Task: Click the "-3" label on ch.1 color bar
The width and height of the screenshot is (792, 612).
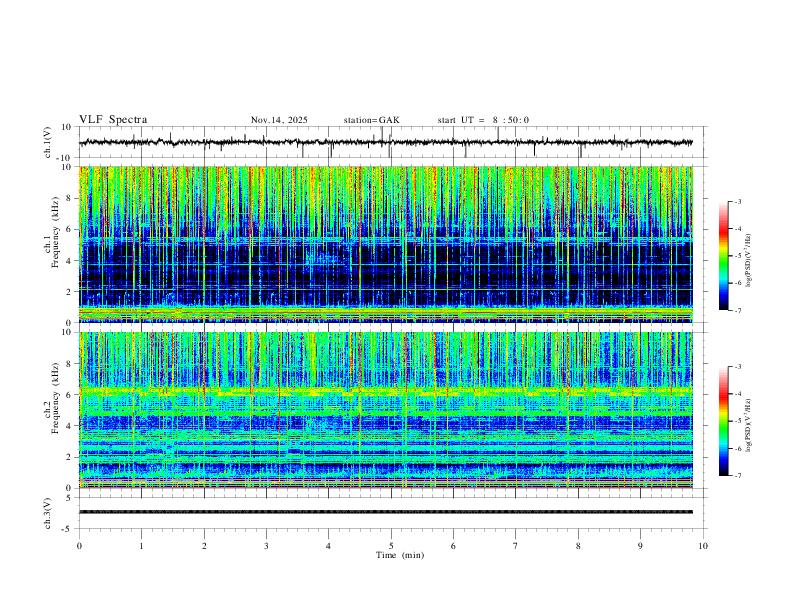Action: point(738,201)
